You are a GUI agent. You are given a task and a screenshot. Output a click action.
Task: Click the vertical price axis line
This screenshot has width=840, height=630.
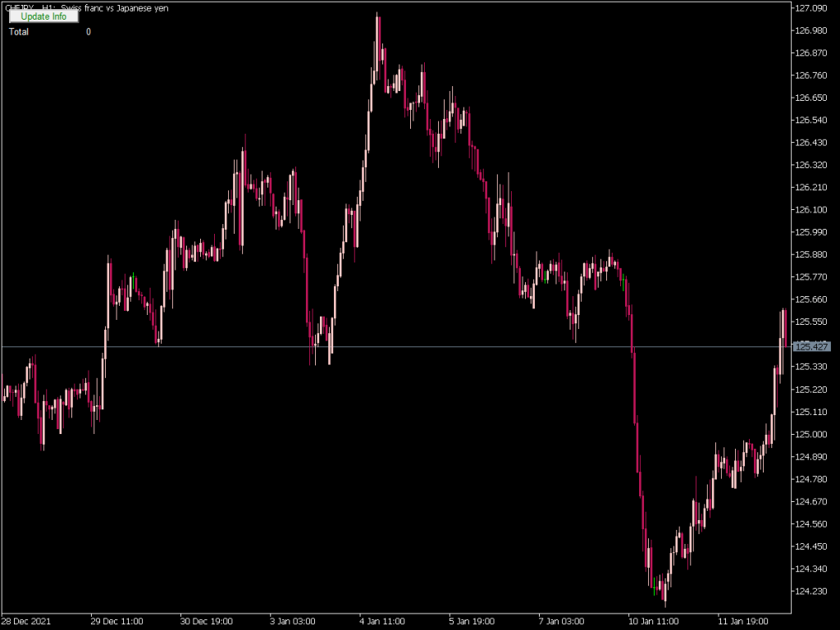(x=792, y=328)
